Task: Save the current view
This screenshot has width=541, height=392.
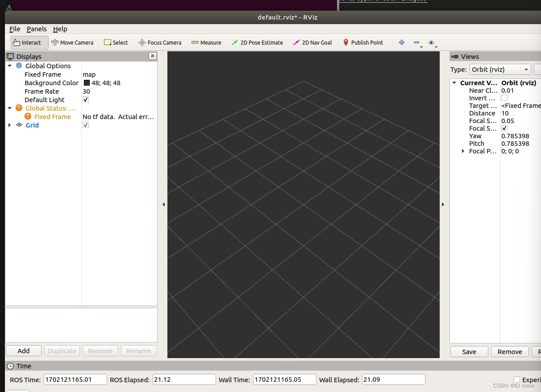Action: click(x=469, y=352)
